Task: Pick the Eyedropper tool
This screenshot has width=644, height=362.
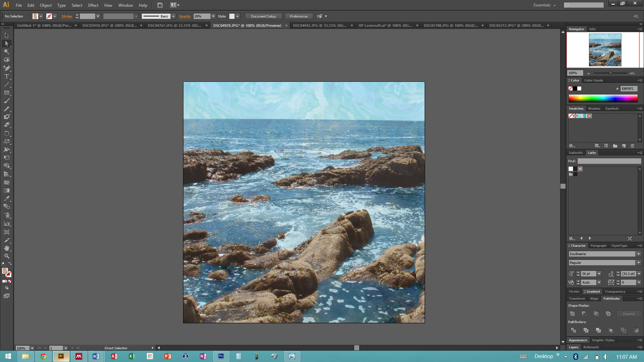Action: (x=6, y=198)
